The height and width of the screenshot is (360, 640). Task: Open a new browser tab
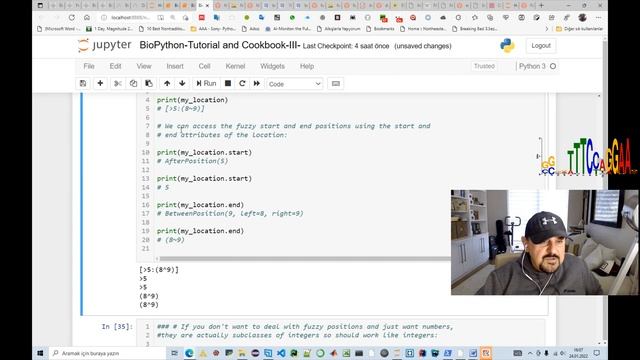[542, 5]
